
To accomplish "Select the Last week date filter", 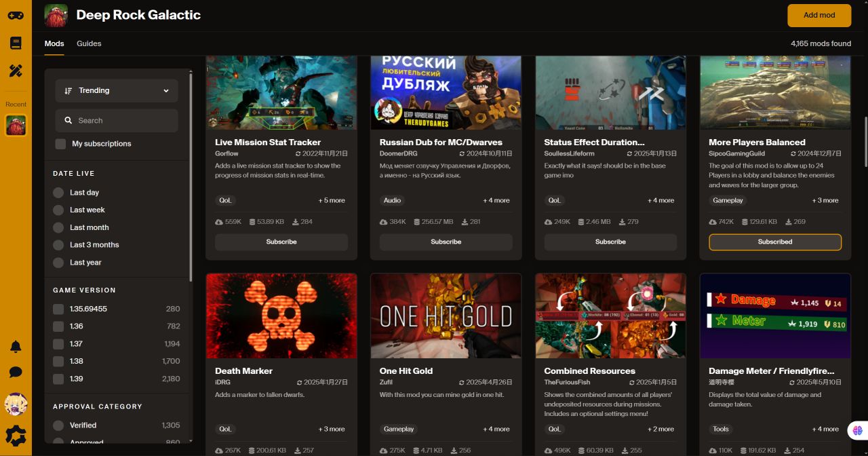I will coord(58,210).
